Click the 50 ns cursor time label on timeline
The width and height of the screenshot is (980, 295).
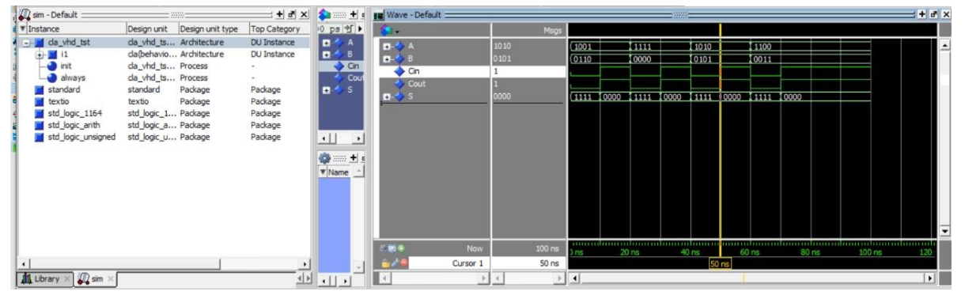pos(720,264)
